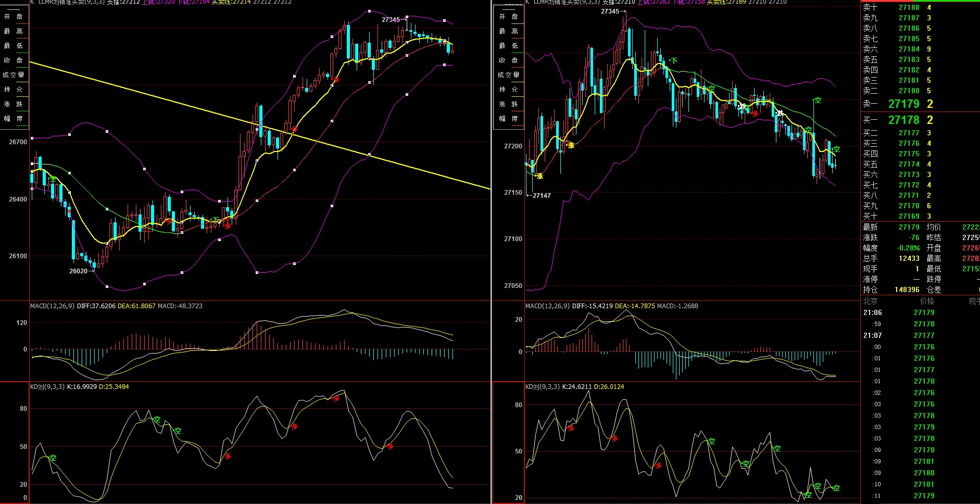The width and height of the screenshot is (980, 504).
Task: Click the left chart's 上轨:27320 header value
Action: [x=158, y=2]
